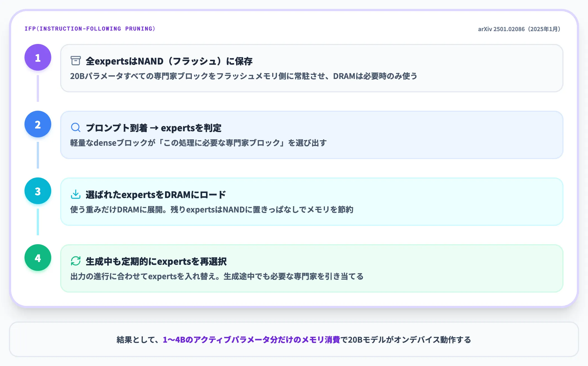The width and height of the screenshot is (588, 366).
Task: Click heading 全expertsはNAND（フラッシュ）に保存
Action: 169,61
